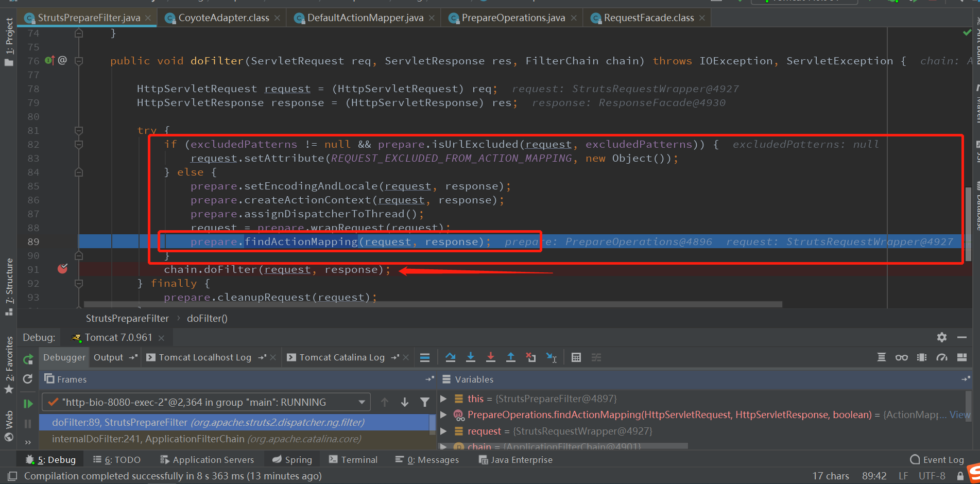Show more debug sidebar actions chevron
The height and width of the screenshot is (484, 980).
28,442
